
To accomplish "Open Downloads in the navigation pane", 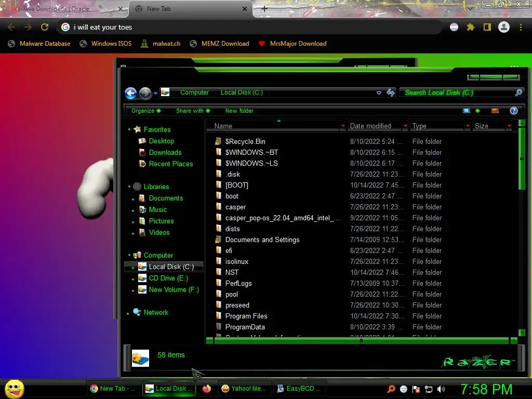I will tap(165, 153).
